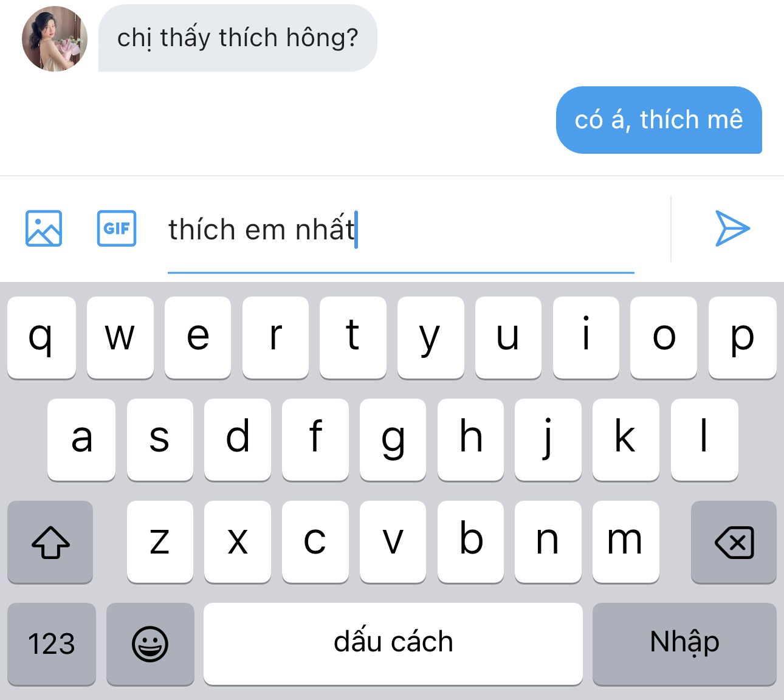Tap the "Nhập" enter key
The height and width of the screenshot is (700, 784).
[x=685, y=644]
